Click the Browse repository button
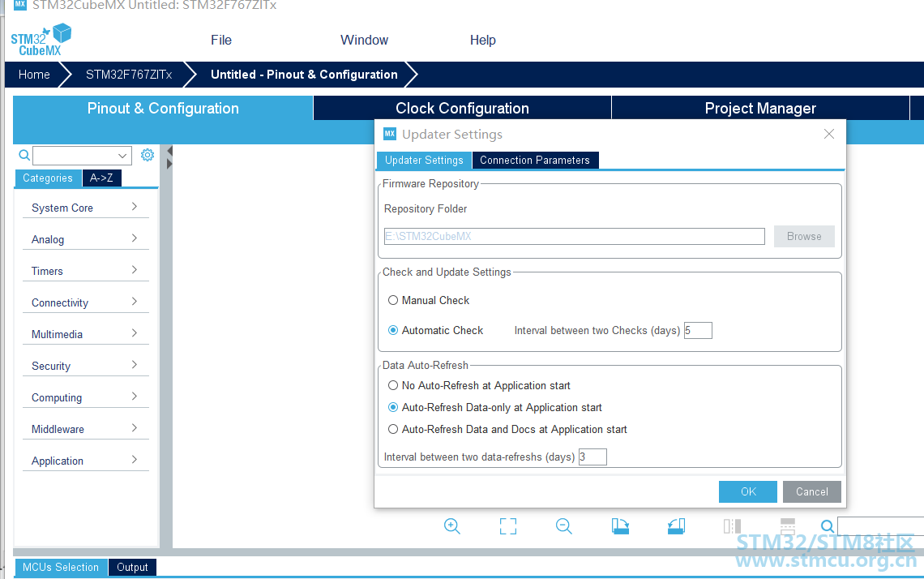 [804, 237]
